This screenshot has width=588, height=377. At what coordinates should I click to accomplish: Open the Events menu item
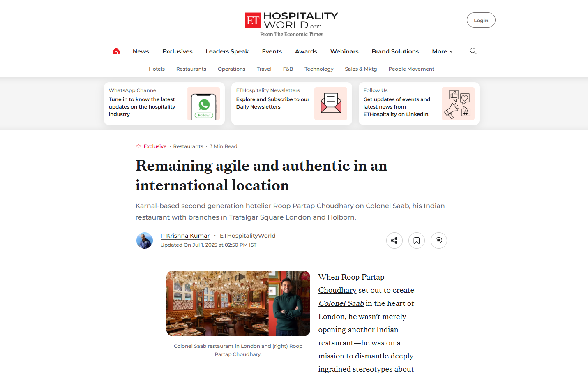[272, 51]
